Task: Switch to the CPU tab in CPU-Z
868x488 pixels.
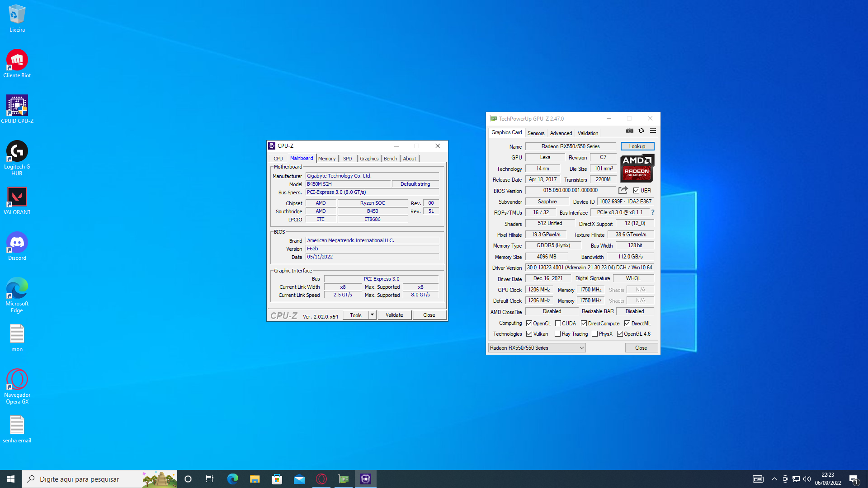Action: [x=278, y=159]
